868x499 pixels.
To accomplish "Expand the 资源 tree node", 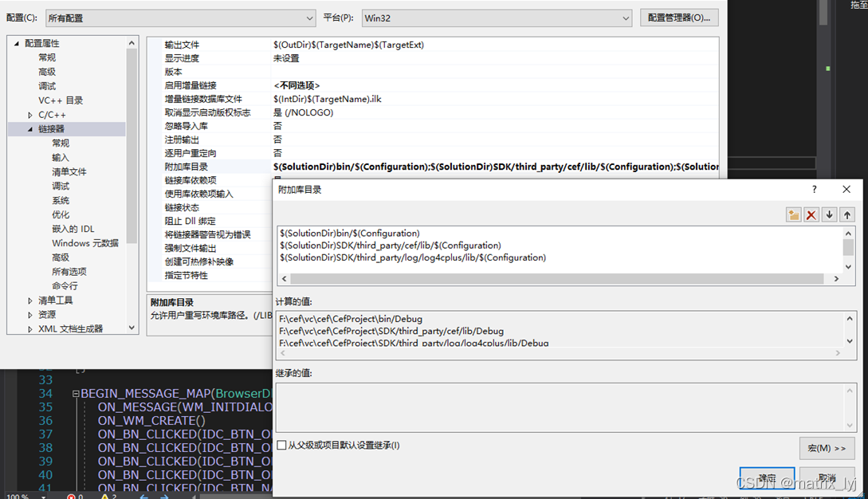I will coord(30,315).
